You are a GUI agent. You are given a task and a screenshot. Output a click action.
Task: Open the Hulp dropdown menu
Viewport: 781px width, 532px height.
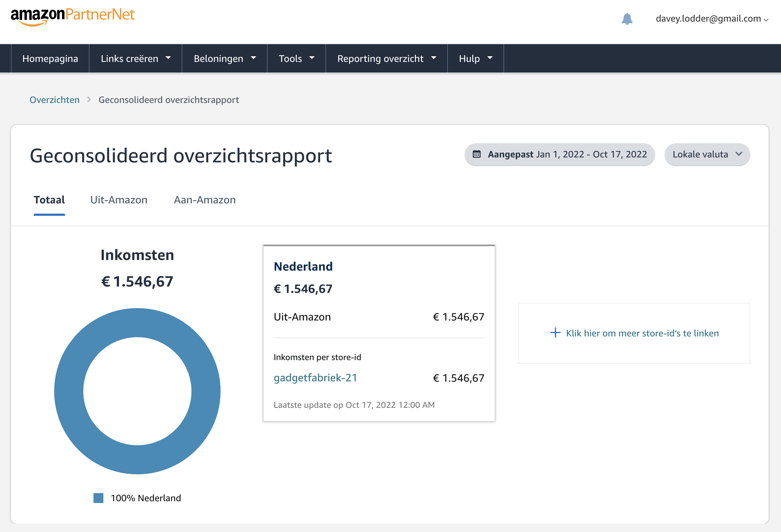475,58
